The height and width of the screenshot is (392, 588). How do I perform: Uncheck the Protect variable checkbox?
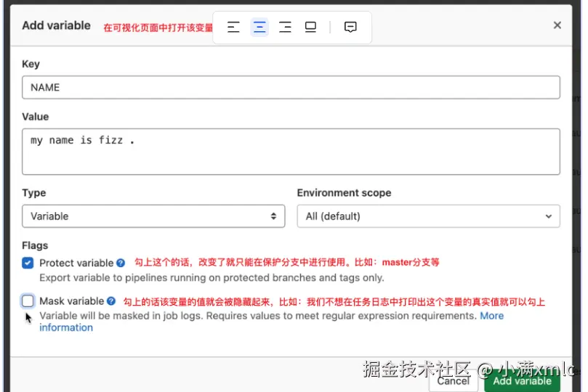pos(28,263)
